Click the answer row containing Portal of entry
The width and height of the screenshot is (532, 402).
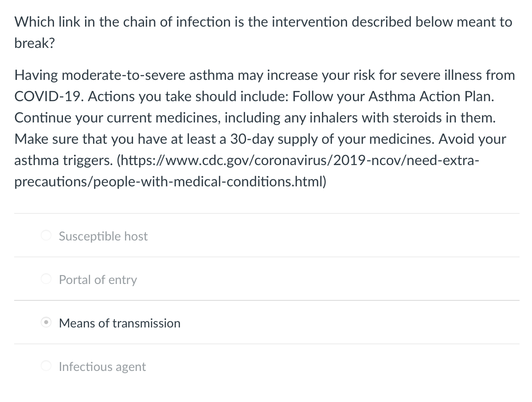(266, 279)
